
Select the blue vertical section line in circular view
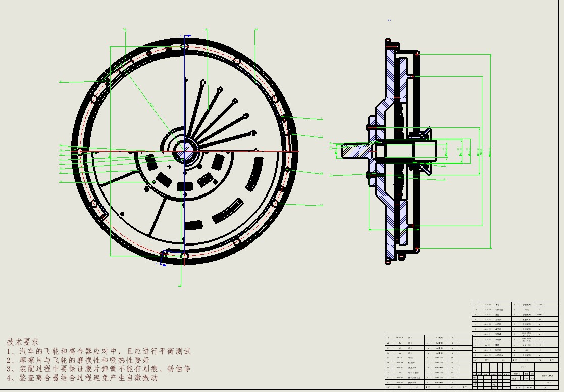point(185,101)
